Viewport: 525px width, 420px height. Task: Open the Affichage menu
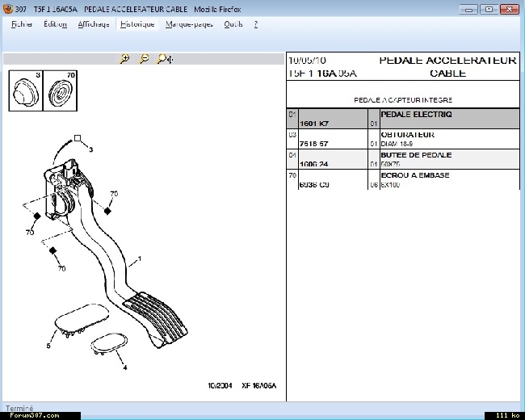(94, 24)
